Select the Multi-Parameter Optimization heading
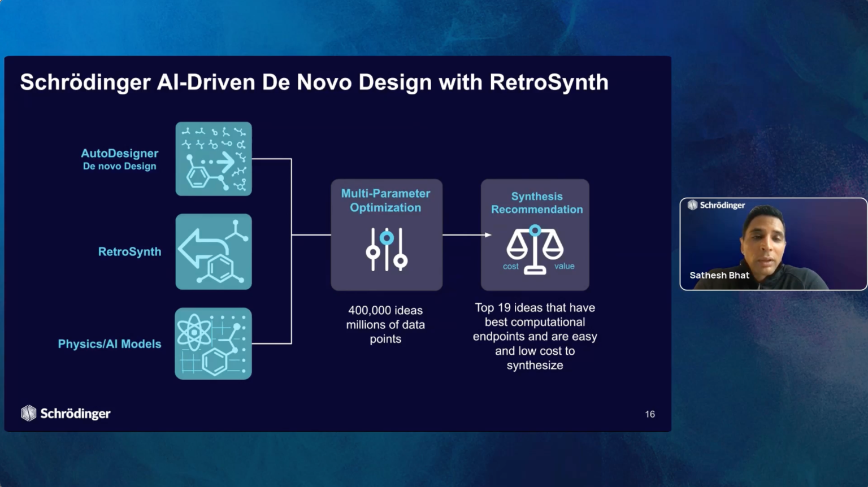Viewport: 868px width, 487px height. coord(385,201)
